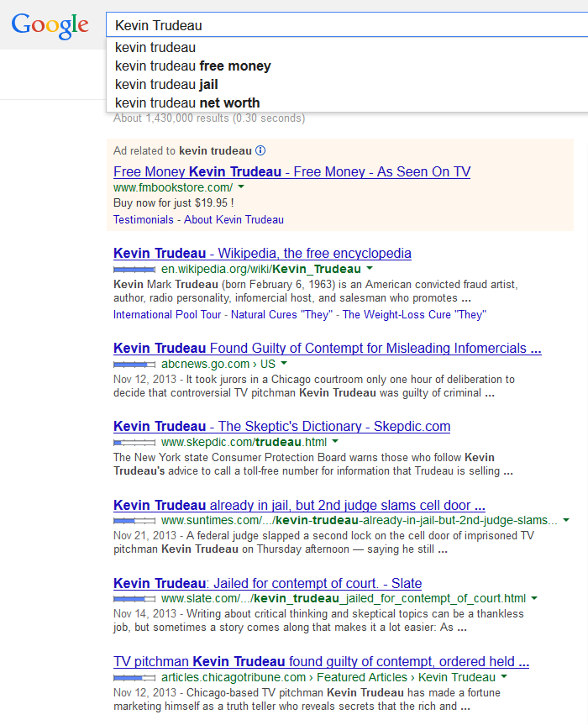Expand dropdown arrow next to suntimes.com URL
This screenshot has height=725, width=588.
(566, 520)
